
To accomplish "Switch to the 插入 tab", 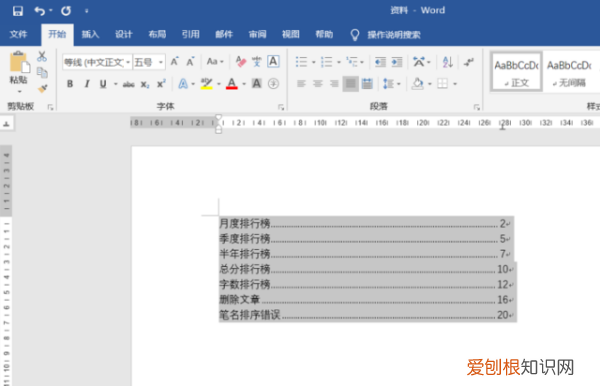I will coord(90,34).
